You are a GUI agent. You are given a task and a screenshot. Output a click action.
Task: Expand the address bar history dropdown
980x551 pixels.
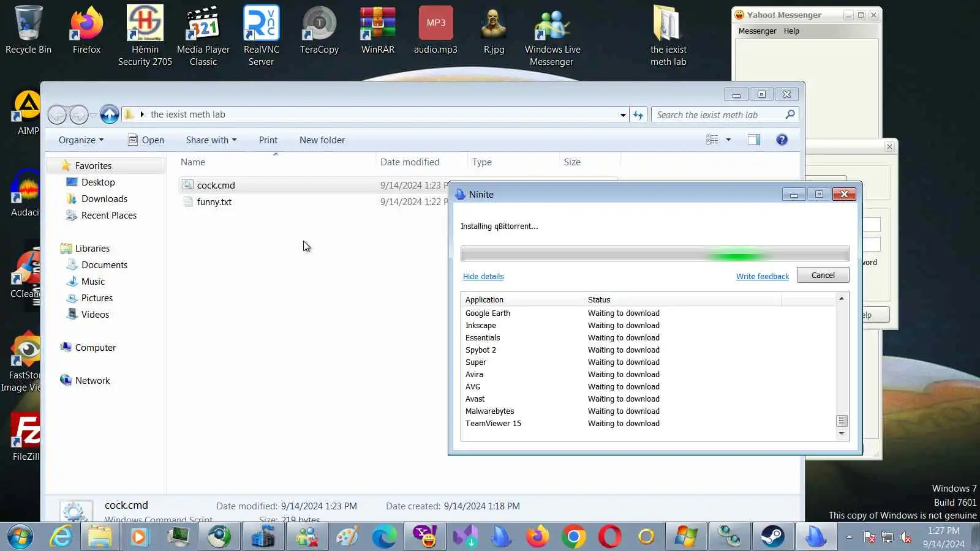coord(623,114)
